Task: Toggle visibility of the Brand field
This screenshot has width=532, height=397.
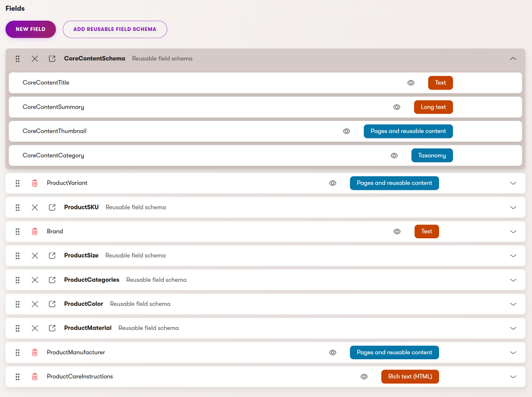Action: (397, 231)
